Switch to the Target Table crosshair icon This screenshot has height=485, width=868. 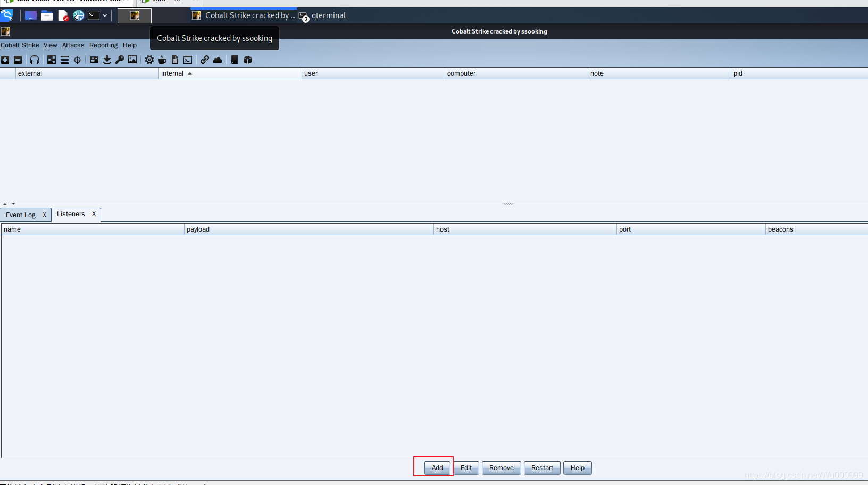point(77,60)
